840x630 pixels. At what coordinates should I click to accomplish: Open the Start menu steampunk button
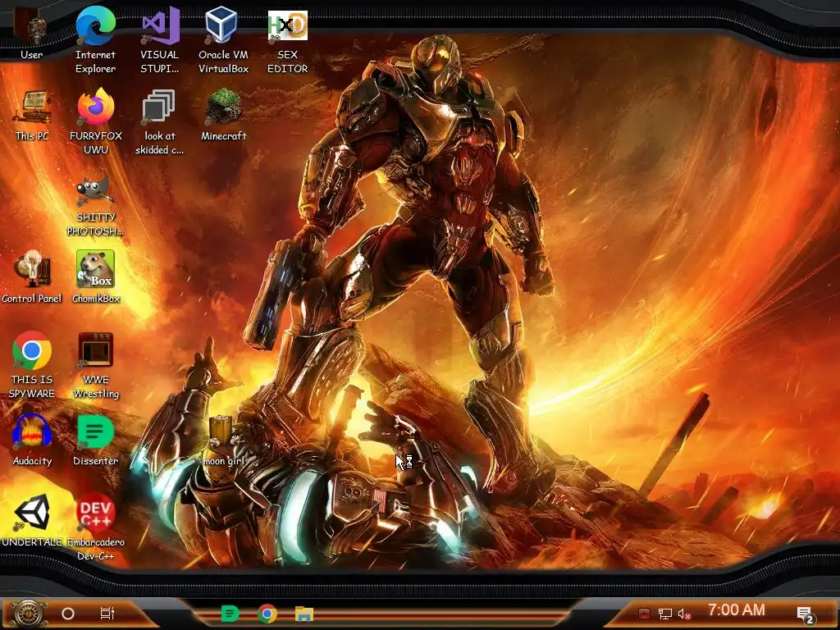tap(28, 614)
